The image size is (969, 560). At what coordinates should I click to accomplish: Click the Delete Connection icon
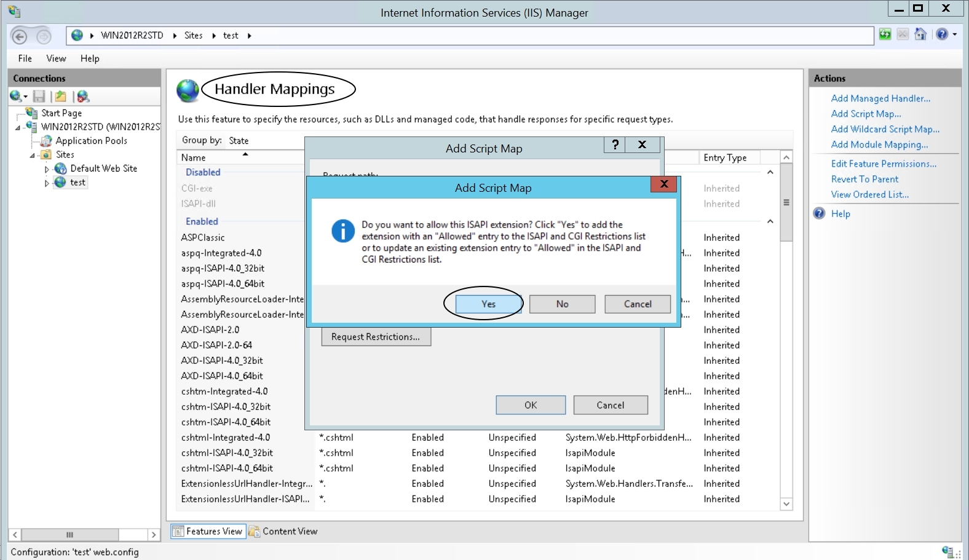coord(83,97)
